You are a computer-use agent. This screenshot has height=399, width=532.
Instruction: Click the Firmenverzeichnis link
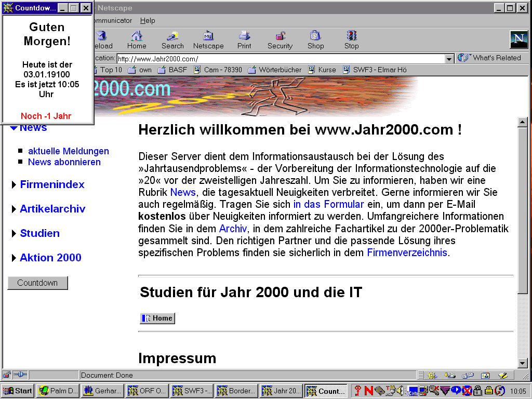tap(407, 253)
